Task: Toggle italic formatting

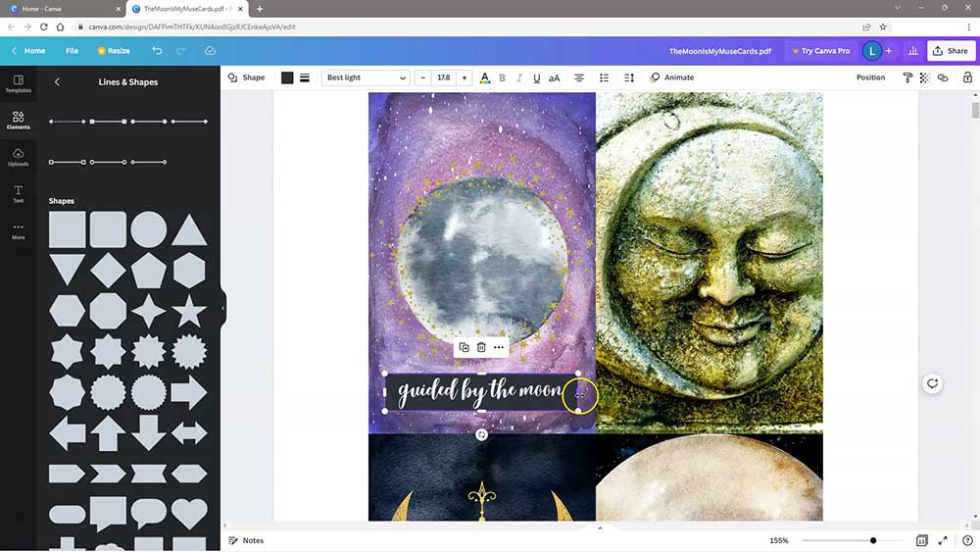Action: click(x=518, y=77)
